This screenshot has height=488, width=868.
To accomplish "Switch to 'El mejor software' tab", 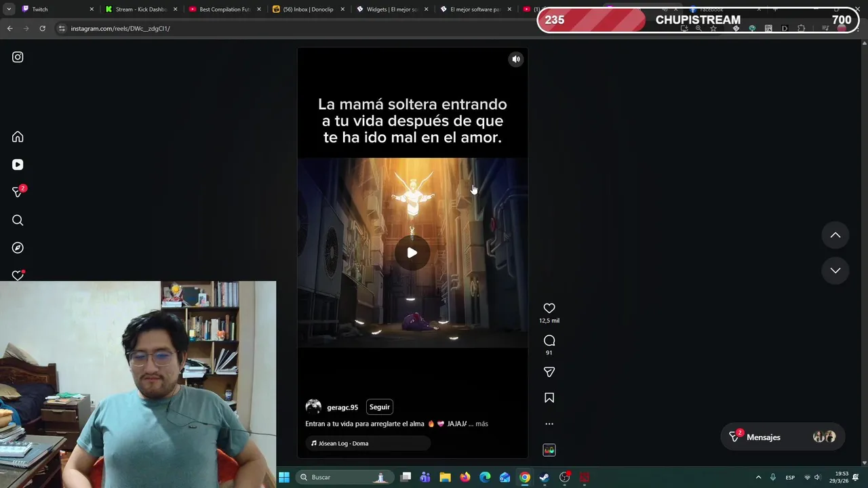I will 475,9.
